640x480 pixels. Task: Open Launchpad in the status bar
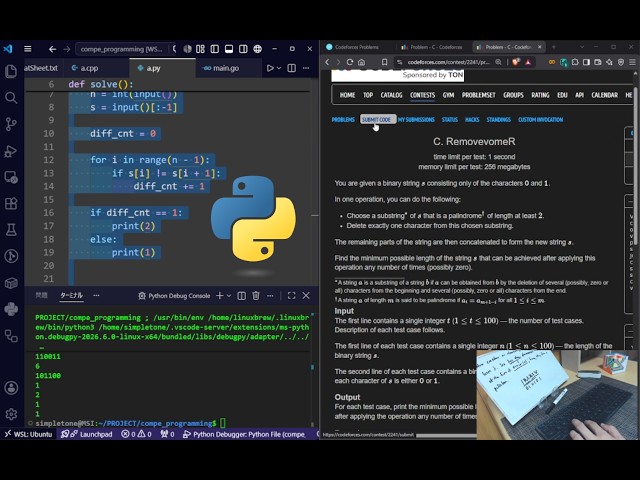coord(87,434)
